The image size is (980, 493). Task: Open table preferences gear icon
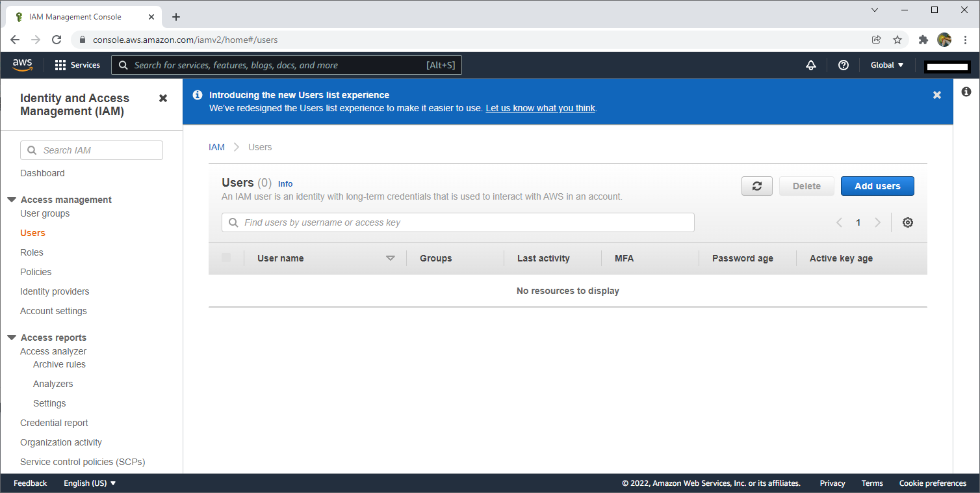(908, 222)
